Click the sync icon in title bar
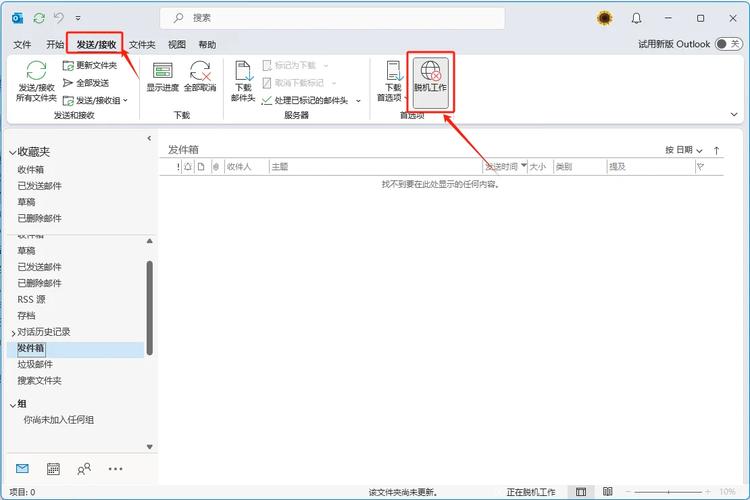This screenshot has height=500, width=750. (39, 18)
